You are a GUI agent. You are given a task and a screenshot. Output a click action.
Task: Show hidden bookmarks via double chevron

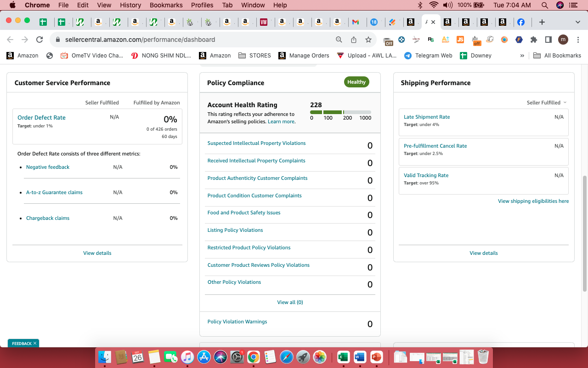point(522,55)
